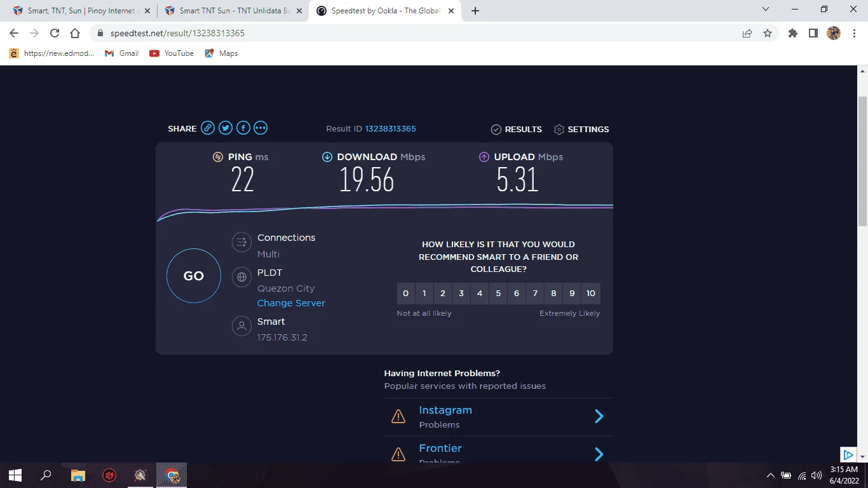Click the Connections icon
The width and height of the screenshot is (868, 488).
point(241,242)
